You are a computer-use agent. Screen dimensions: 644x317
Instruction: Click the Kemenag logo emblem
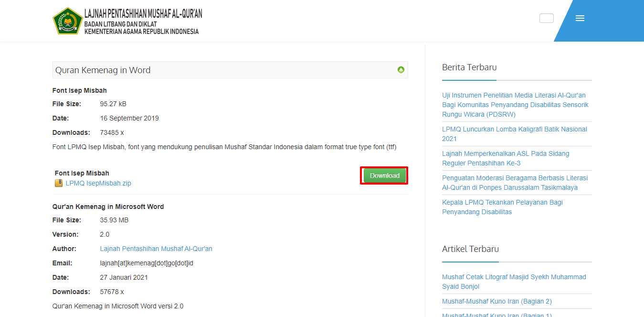tap(68, 21)
